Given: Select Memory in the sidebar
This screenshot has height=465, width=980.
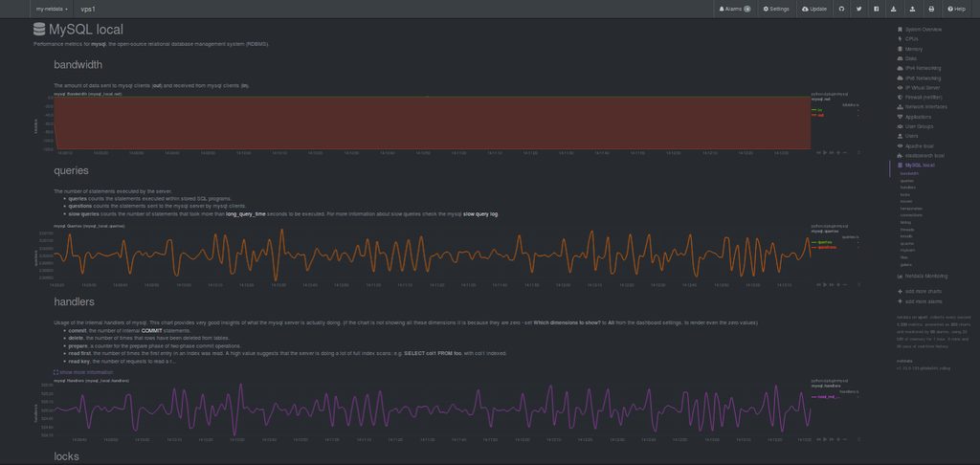Looking at the screenshot, I should [x=913, y=49].
